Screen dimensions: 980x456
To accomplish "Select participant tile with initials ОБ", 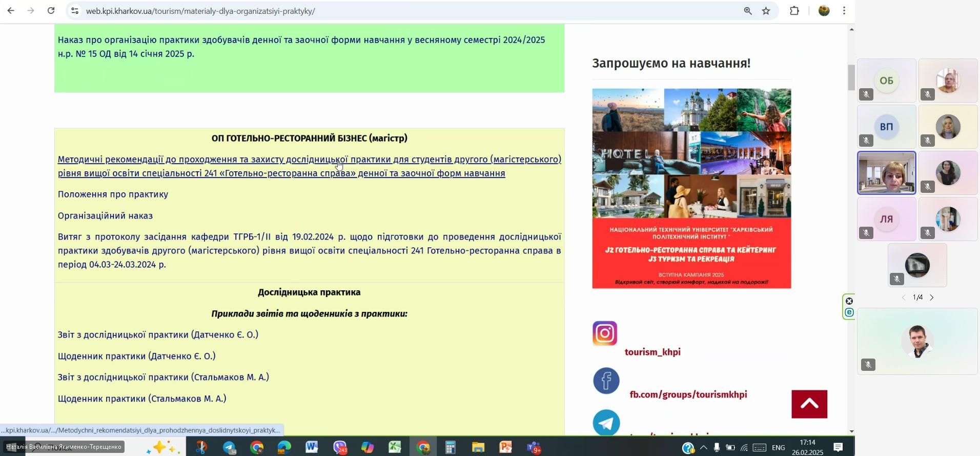I will (x=886, y=81).
